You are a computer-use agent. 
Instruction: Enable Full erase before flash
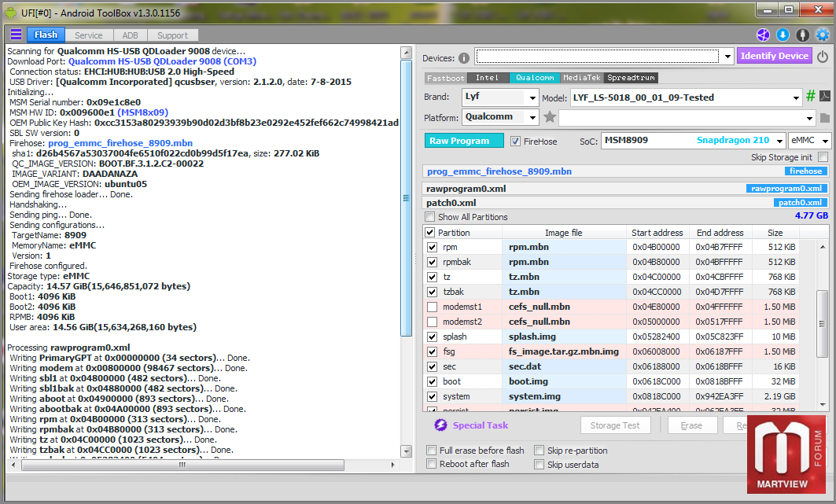tap(431, 451)
